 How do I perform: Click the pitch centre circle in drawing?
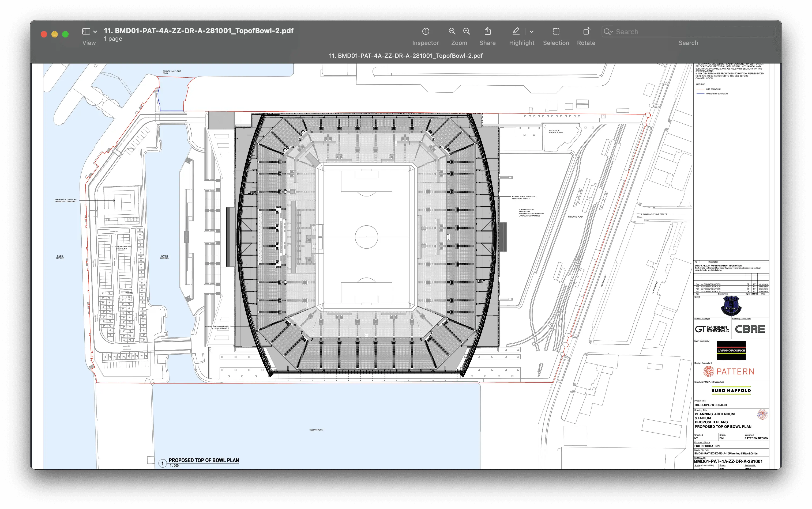point(366,237)
